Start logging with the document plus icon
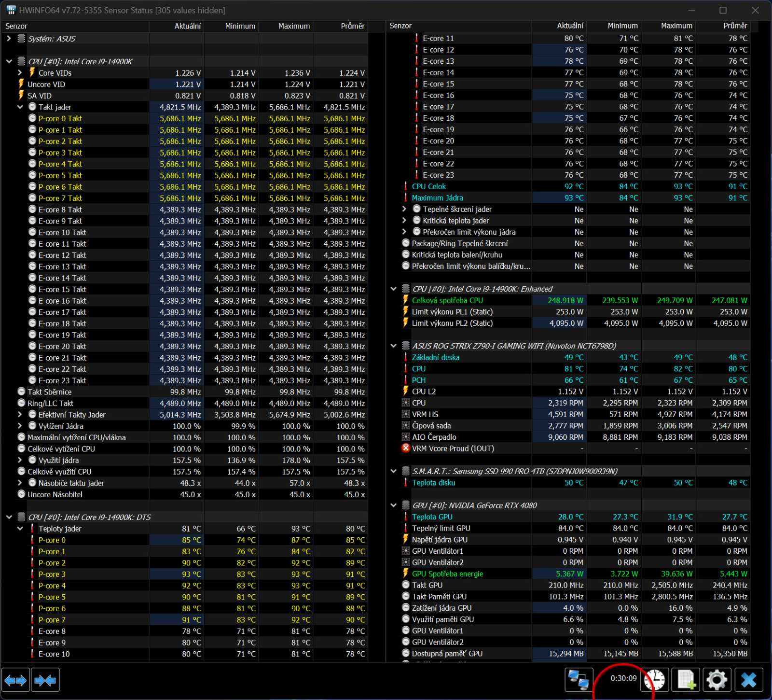Viewport: 772px width, 700px height. coord(686,680)
